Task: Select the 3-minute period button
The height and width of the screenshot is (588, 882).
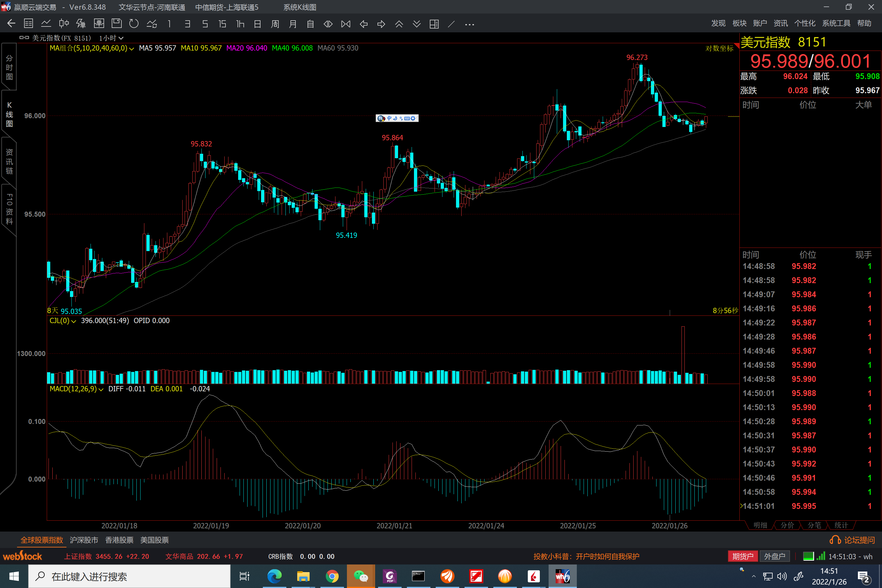Action: pyautogui.click(x=187, y=24)
